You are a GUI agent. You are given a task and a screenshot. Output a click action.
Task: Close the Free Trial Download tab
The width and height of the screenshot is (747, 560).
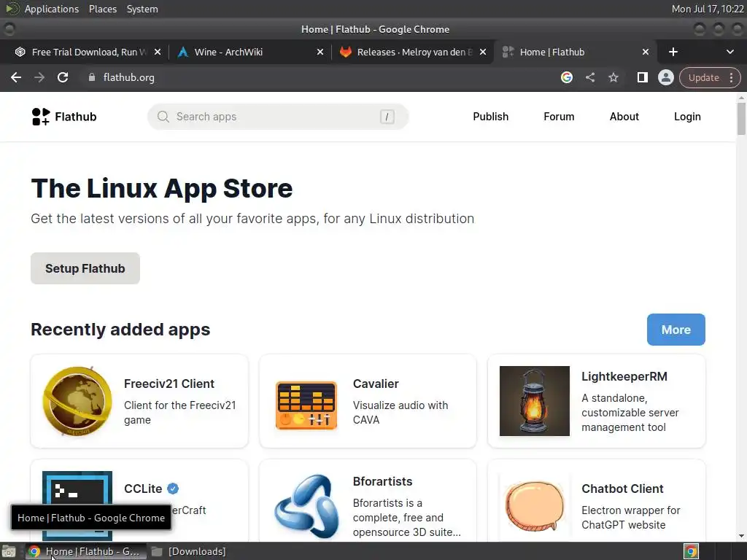(x=158, y=52)
